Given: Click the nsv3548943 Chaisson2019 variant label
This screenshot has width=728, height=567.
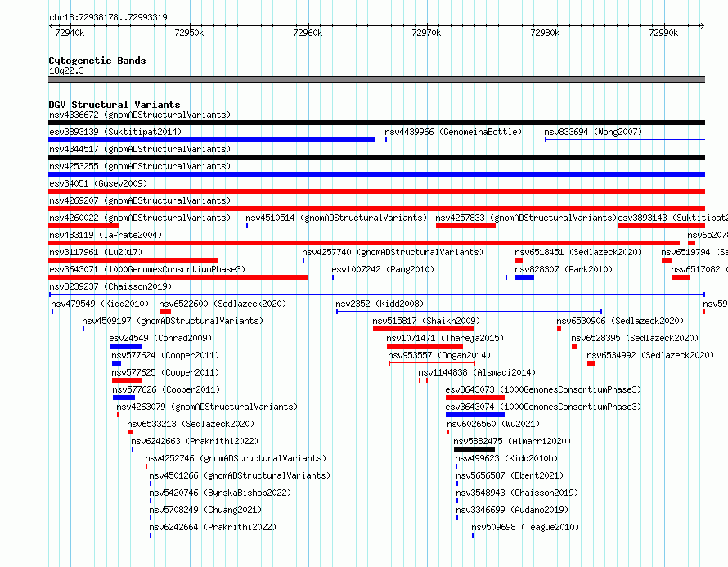Looking at the screenshot, I should [x=517, y=493].
